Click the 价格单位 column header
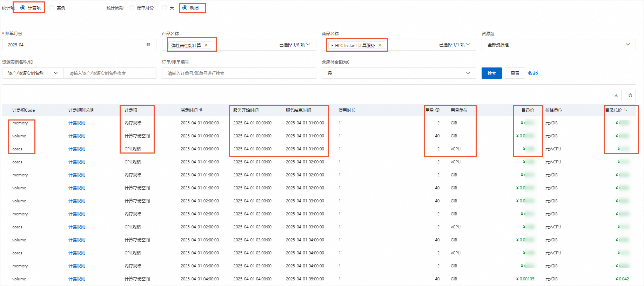The image size is (644, 286). [x=554, y=110]
